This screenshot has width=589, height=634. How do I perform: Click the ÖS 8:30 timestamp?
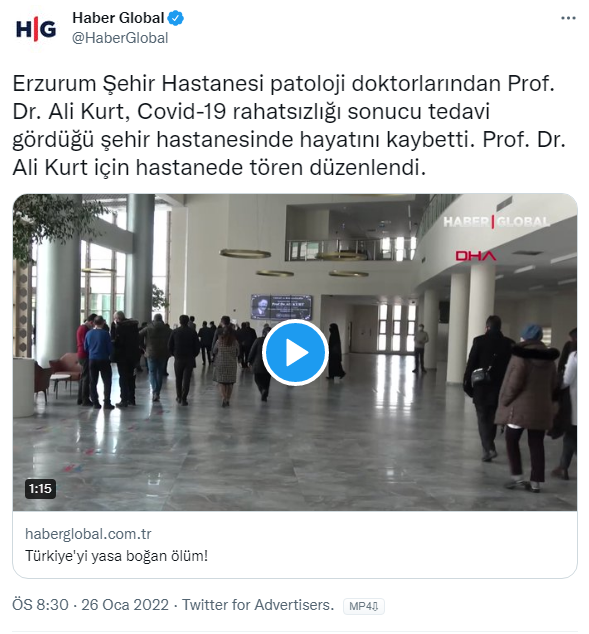point(40,605)
